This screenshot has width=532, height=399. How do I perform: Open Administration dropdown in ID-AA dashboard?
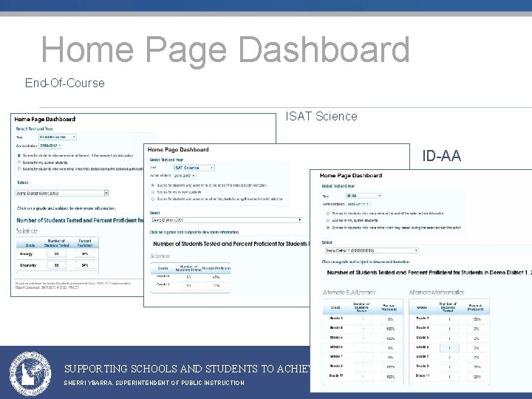(x=358, y=204)
